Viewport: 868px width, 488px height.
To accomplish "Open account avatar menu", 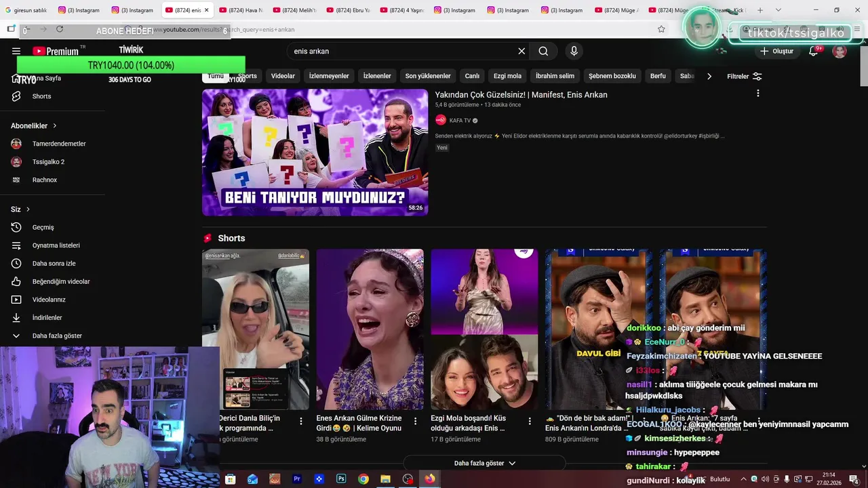I will tap(840, 51).
